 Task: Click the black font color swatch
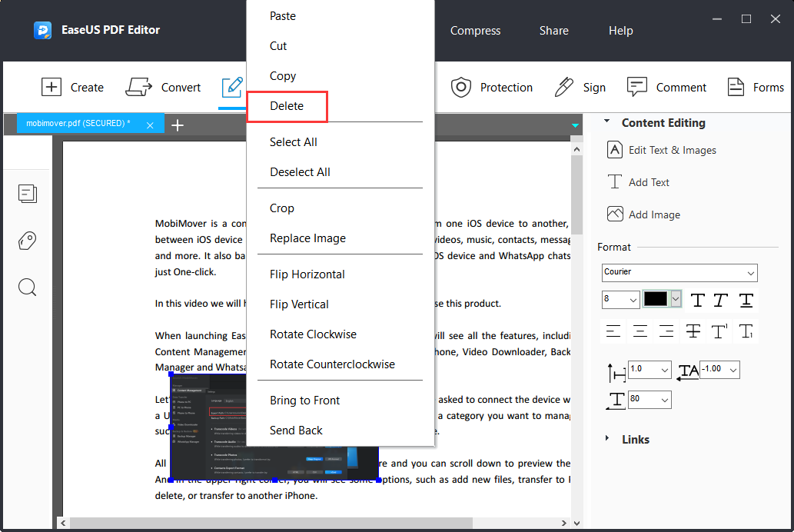point(656,299)
